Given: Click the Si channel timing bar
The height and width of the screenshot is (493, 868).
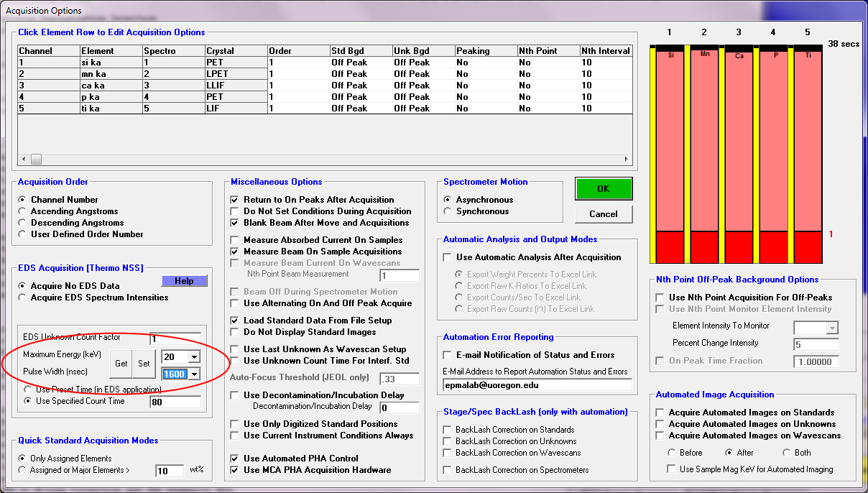Looking at the screenshot, I should tap(670, 144).
